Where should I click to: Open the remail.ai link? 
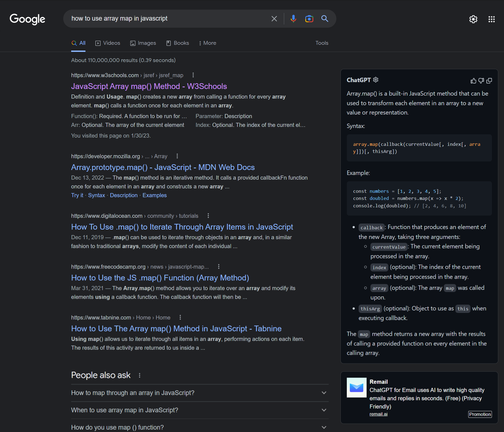378,414
